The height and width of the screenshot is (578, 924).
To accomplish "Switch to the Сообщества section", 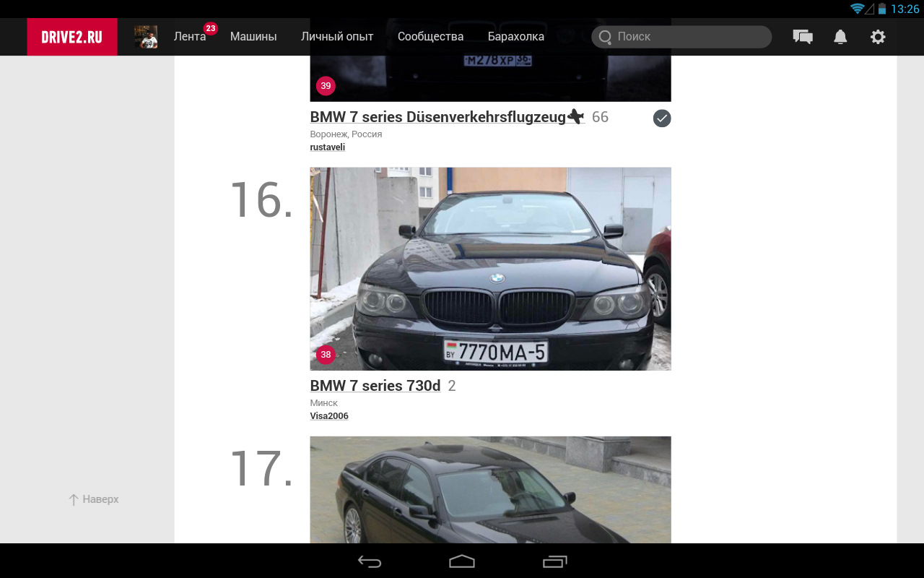I will 430,36.
